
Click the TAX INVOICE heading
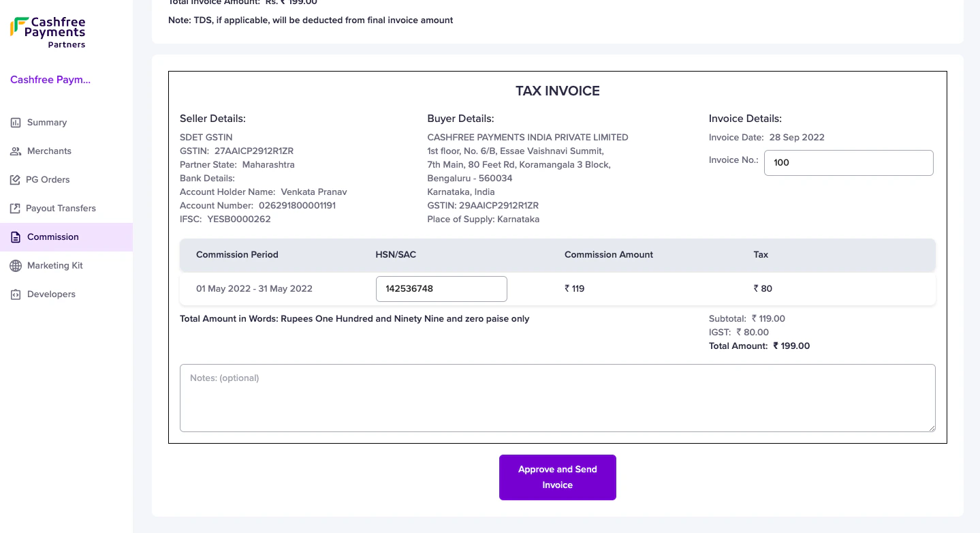pos(558,91)
